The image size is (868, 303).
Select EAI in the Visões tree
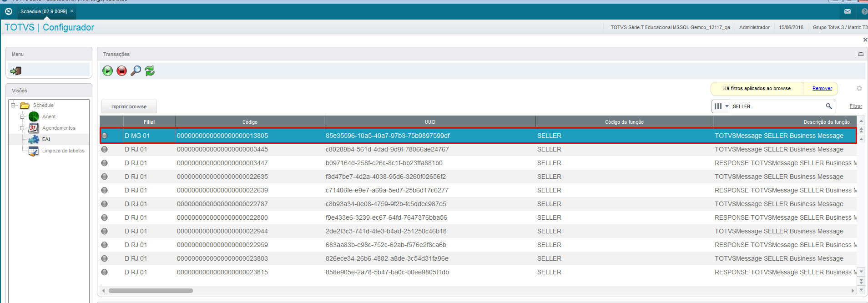click(x=46, y=139)
